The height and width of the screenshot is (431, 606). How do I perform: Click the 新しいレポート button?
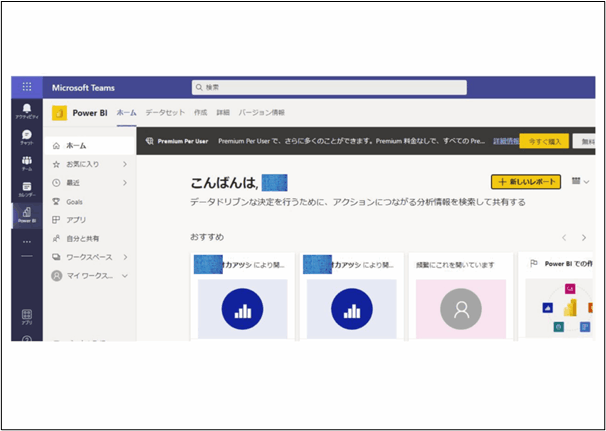pos(526,182)
